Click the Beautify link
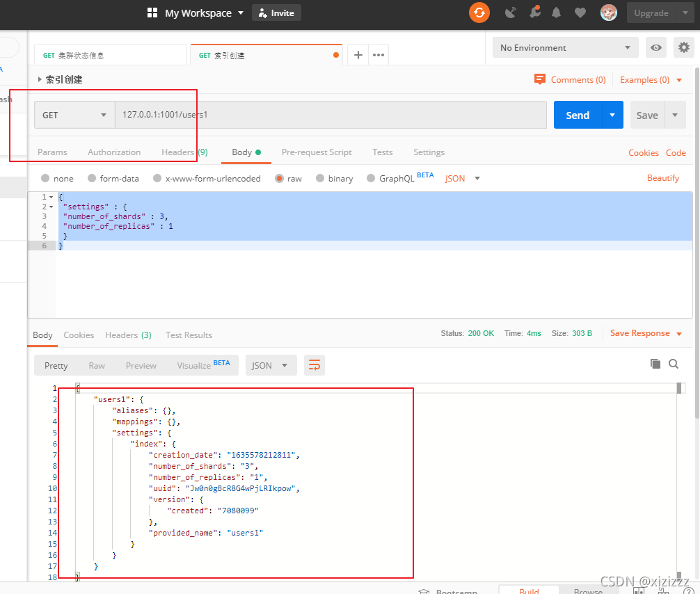The width and height of the screenshot is (700, 594). (x=663, y=178)
